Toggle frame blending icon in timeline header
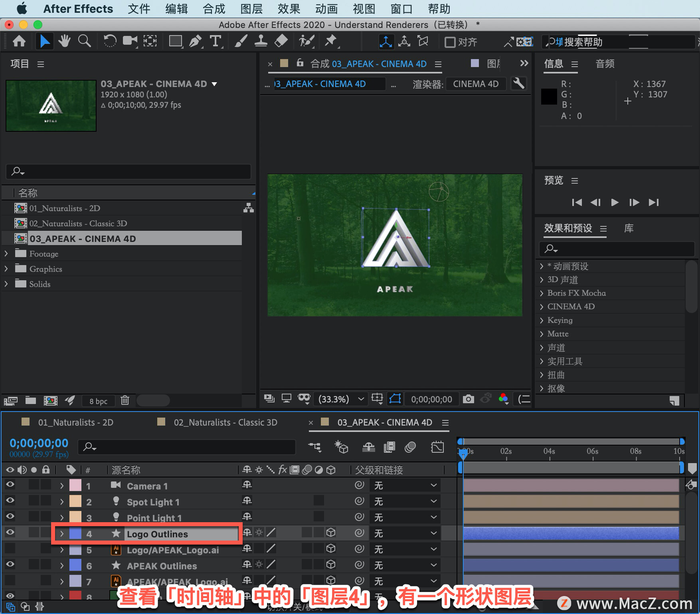Image resolution: width=700 pixels, height=614 pixels. point(390,447)
